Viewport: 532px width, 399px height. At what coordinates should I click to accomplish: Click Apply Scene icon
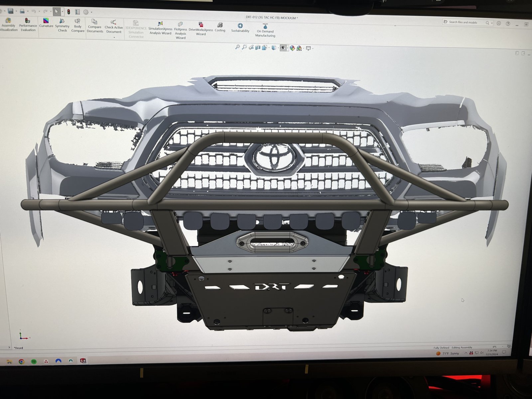299,48
